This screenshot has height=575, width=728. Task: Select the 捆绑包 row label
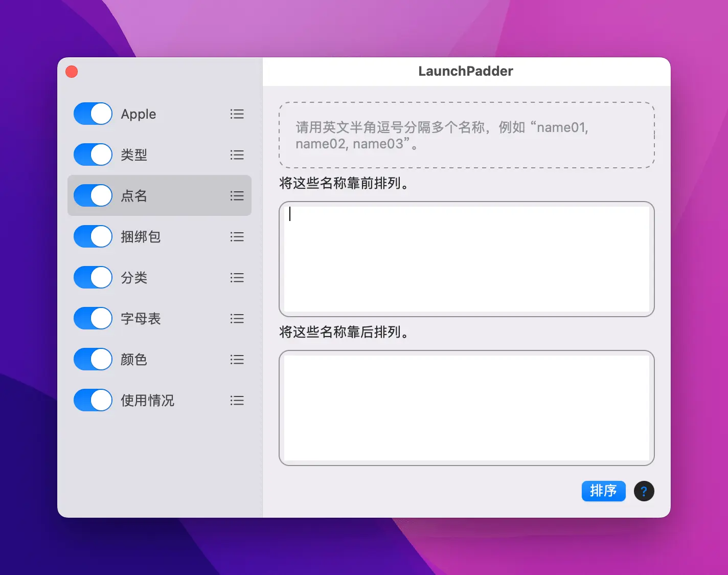(141, 237)
